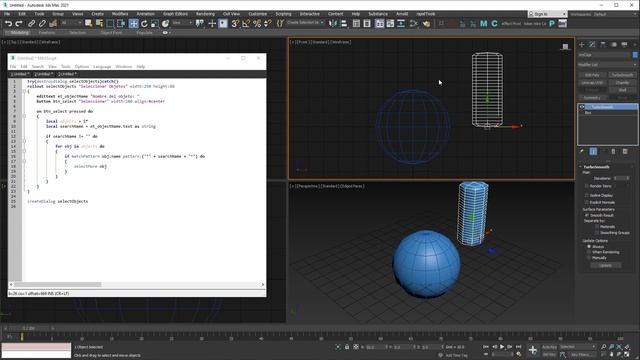The image size is (640, 360).
Task: Select the Rectangular Selection Region tool
Action: coord(110,24)
